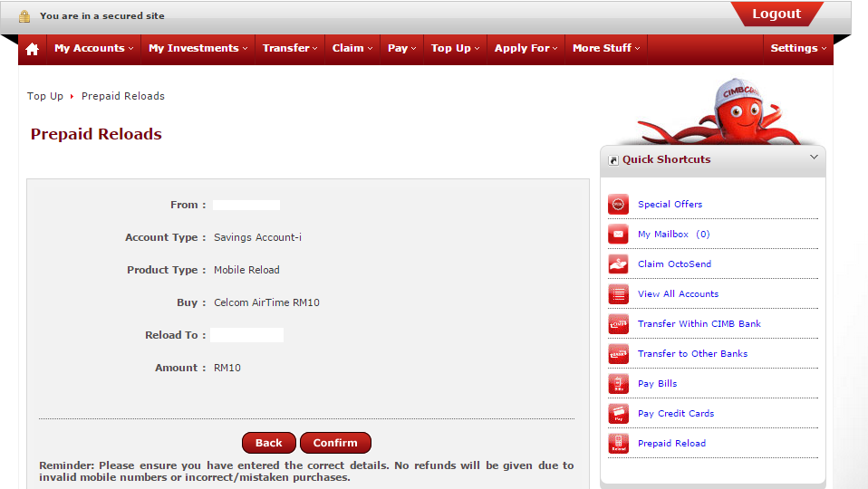Click the Transfer Within CIMB Bank icon
This screenshot has height=489, width=868.
[618, 323]
